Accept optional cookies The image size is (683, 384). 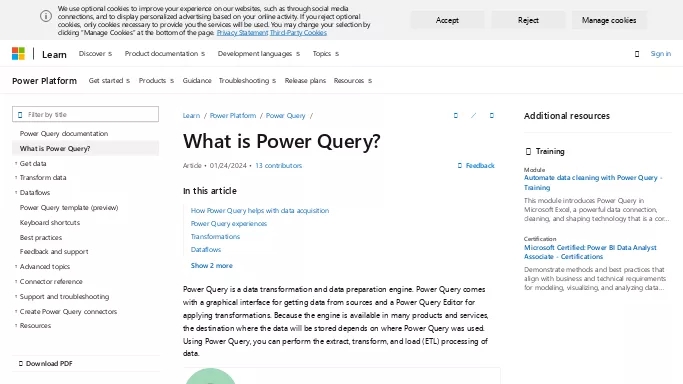pos(447,20)
